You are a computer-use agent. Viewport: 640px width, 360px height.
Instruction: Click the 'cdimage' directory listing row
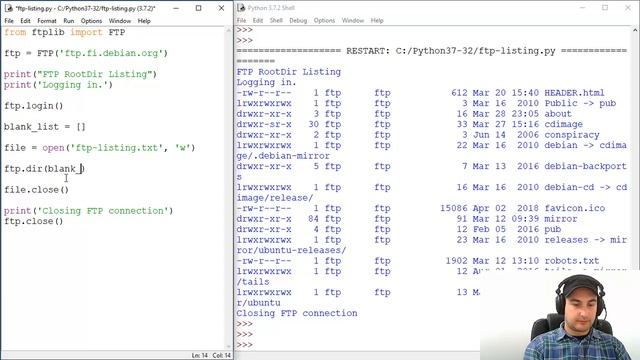[x=409, y=124]
